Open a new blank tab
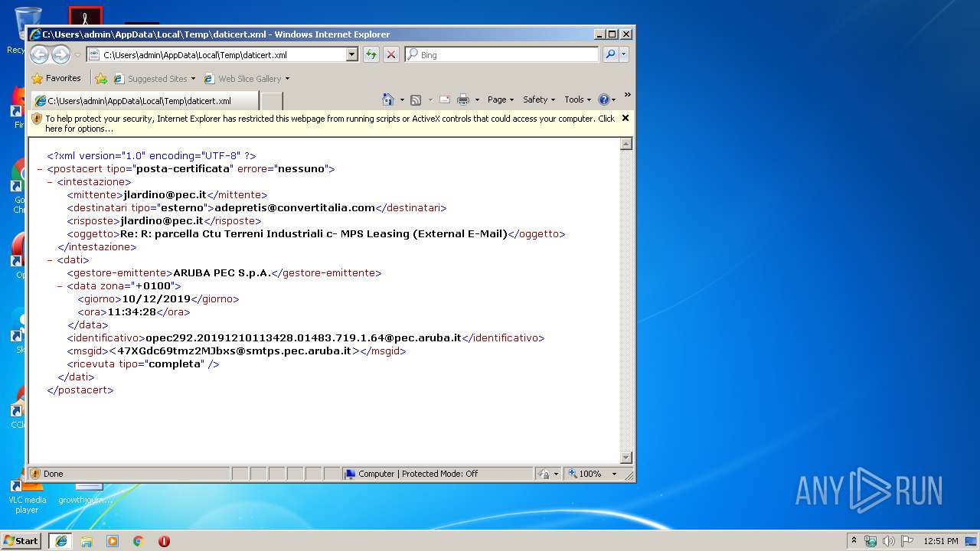Image resolution: width=980 pixels, height=551 pixels. tap(272, 101)
